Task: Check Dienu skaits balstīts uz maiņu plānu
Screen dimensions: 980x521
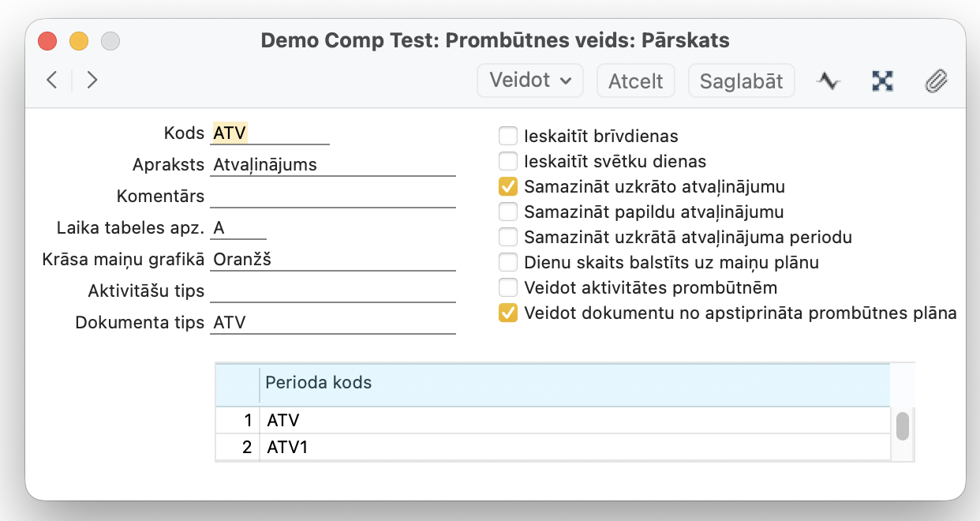Action: click(508, 263)
